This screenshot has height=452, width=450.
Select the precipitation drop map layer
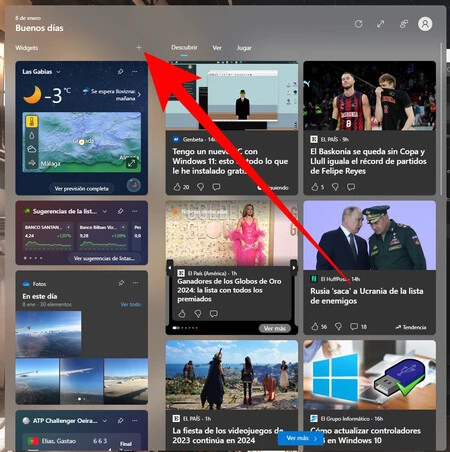[32, 135]
